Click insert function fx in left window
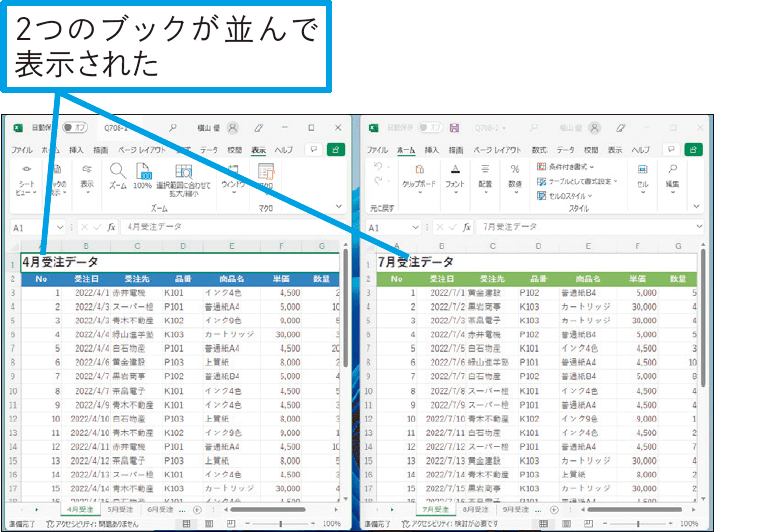Screen dimensions: 783x532 tap(111, 227)
